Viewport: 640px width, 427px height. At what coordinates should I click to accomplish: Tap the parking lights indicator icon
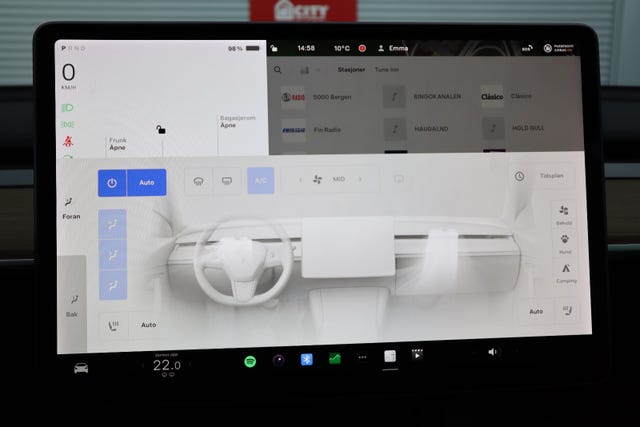click(x=67, y=125)
